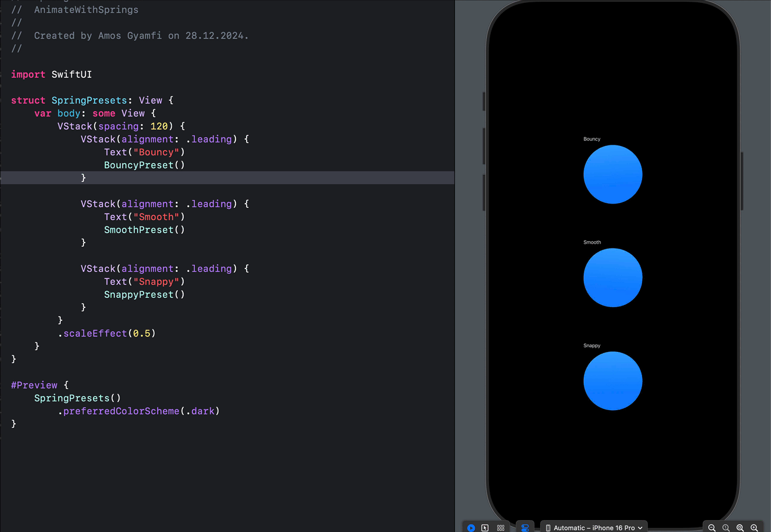771x532 pixels.
Task: Zoom preview to fit
Action: 740,528
